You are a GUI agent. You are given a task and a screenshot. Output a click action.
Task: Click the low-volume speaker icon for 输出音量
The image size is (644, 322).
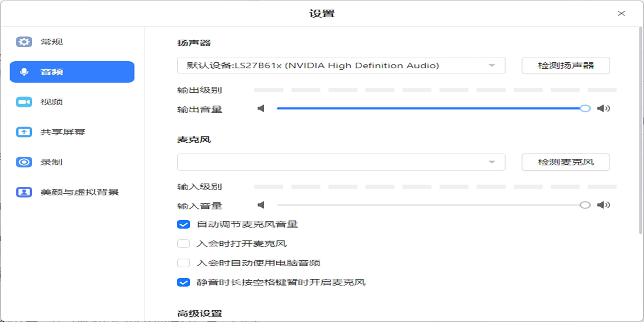pyautogui.click(x=261, y=108)
